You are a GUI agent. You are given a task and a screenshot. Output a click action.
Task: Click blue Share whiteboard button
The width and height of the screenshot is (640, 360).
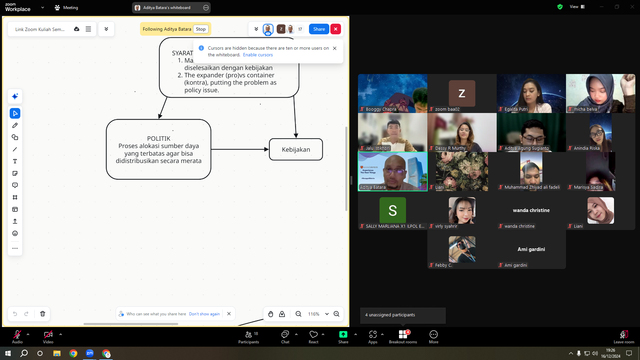[319, 29]
